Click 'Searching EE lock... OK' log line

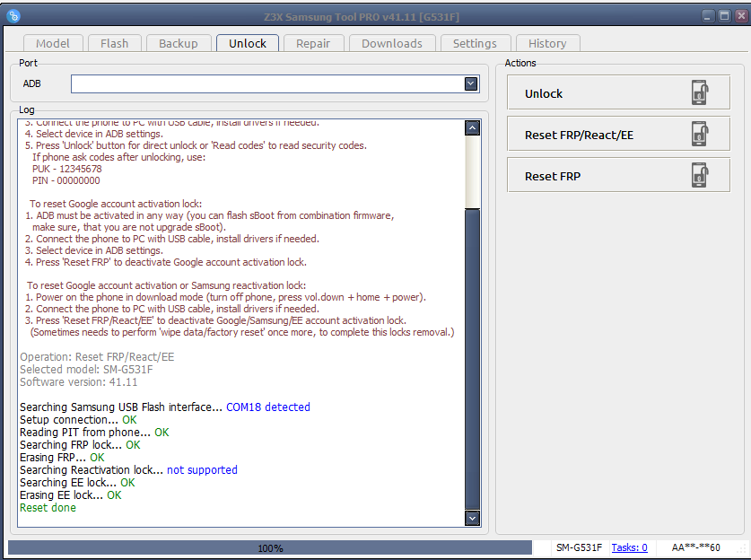pyautogui.click(x=77, y=483)
